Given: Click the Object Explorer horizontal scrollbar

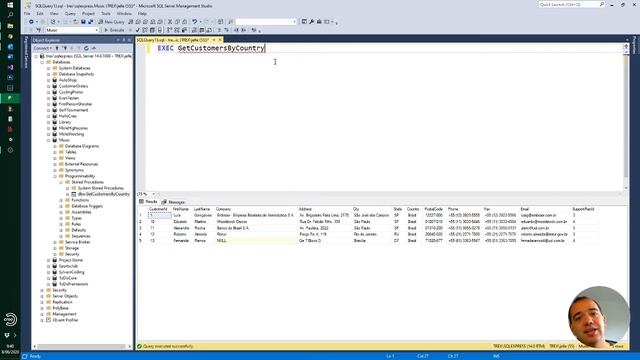Looking at the screenshot, I should [x=82, y=347].
